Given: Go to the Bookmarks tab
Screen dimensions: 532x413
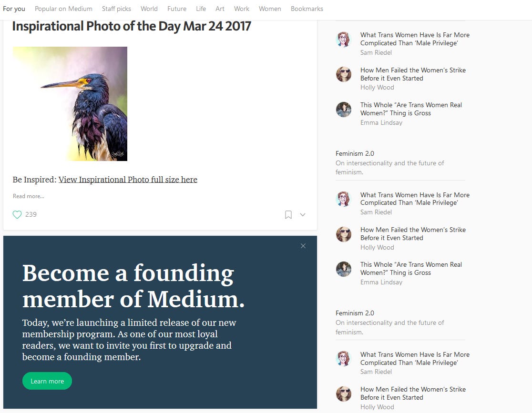Looking at the screenshot, I should point(307,9).
